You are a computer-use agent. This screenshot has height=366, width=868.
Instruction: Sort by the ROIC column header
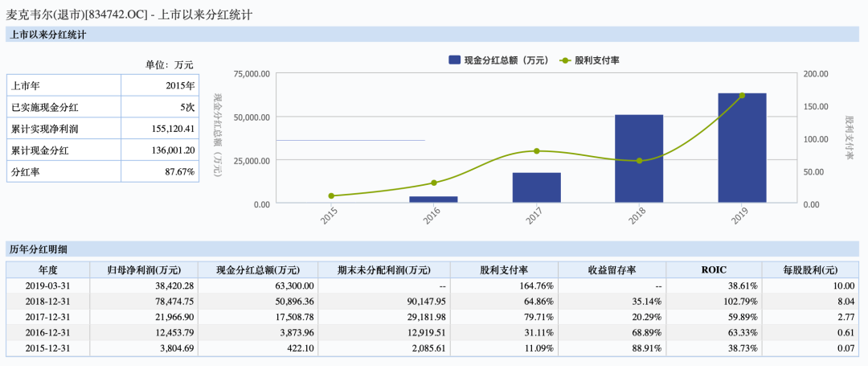point(714,270)
